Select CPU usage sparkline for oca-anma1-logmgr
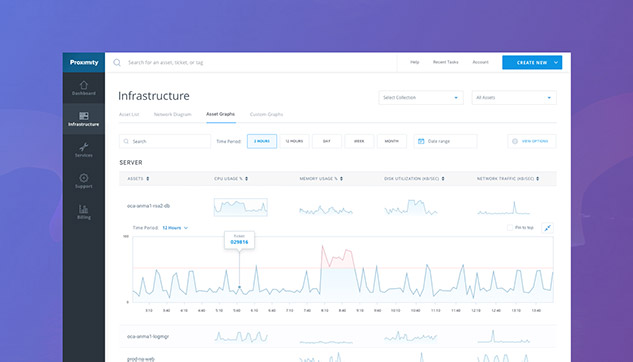The width and height of the screenshot is (633, 362). point(241,337)
